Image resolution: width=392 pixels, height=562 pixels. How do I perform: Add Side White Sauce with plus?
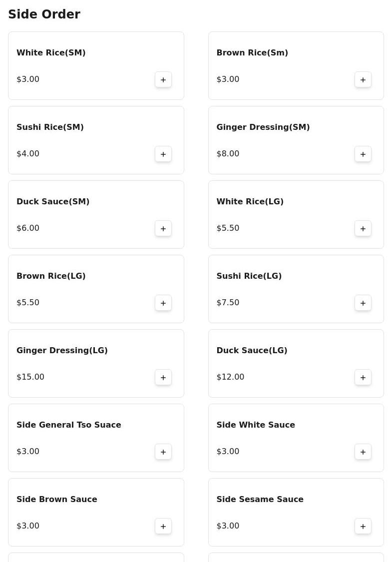[x=363, y=452]
